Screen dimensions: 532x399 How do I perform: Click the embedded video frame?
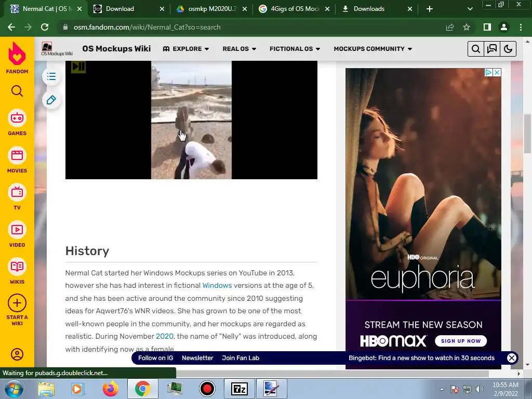pos(191,120)
